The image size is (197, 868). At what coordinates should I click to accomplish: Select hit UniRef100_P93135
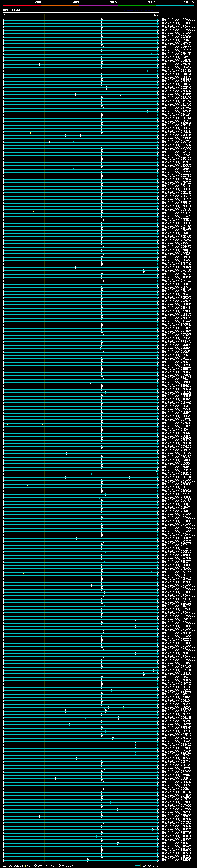[176, 152]
